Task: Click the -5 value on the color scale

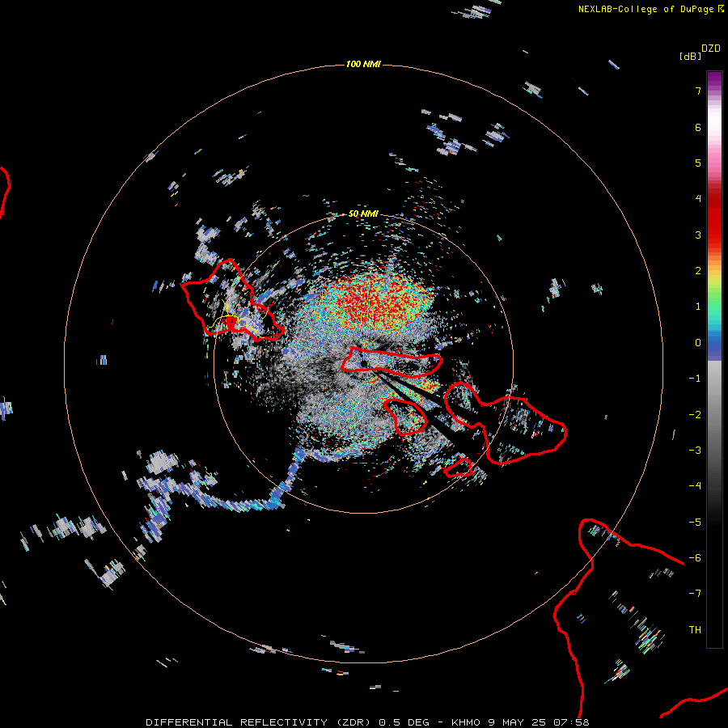Action: coord(695,523)
